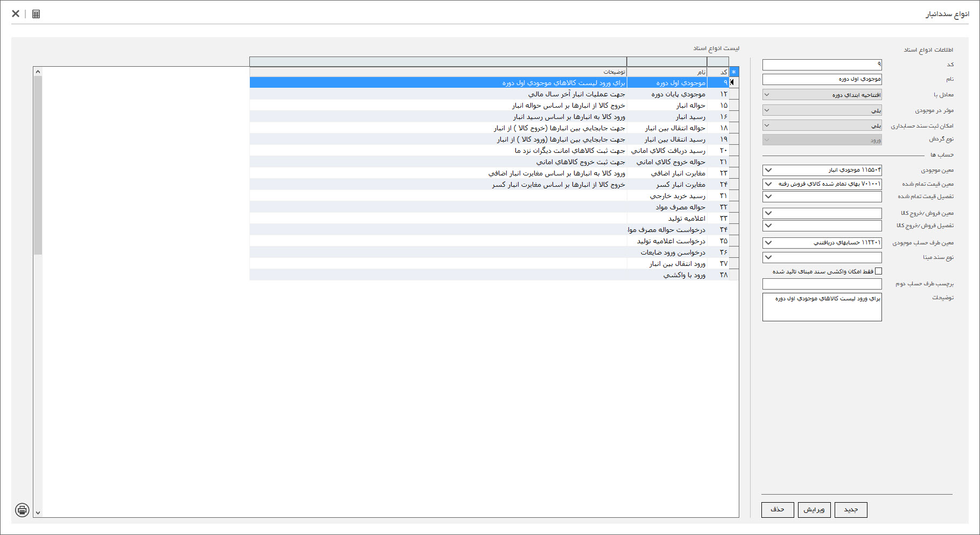
Task: Click the جدید button
Action: tap(851, 510)
